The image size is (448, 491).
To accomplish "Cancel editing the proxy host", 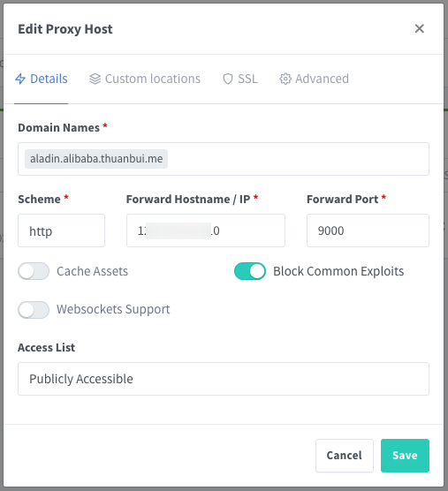I will tap(345, 456).
